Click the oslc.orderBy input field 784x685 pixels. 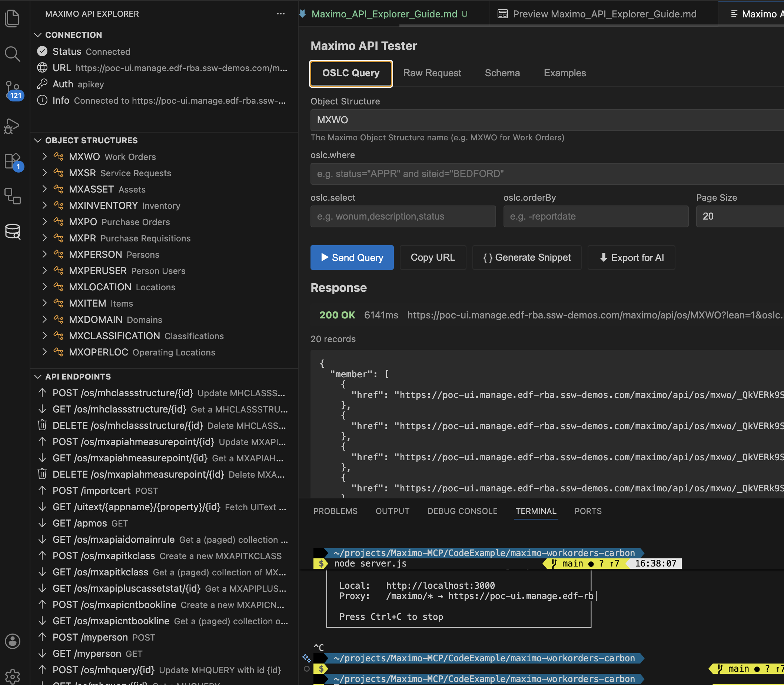click(x=596, y=216)
